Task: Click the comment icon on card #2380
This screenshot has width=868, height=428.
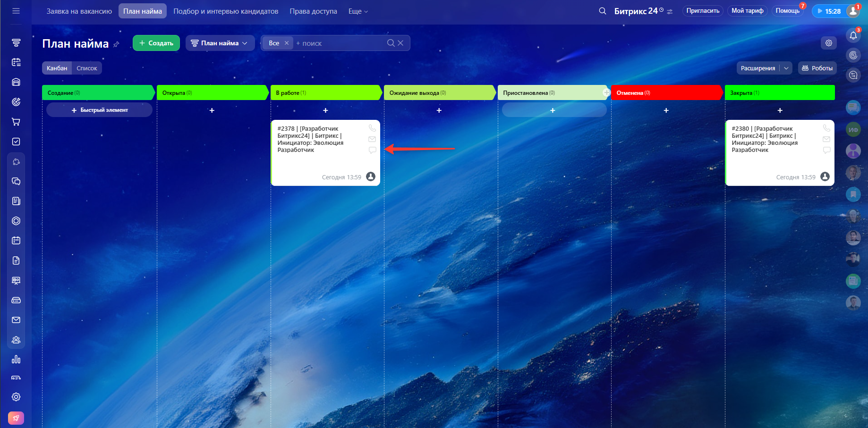Action: click(826, 150)
